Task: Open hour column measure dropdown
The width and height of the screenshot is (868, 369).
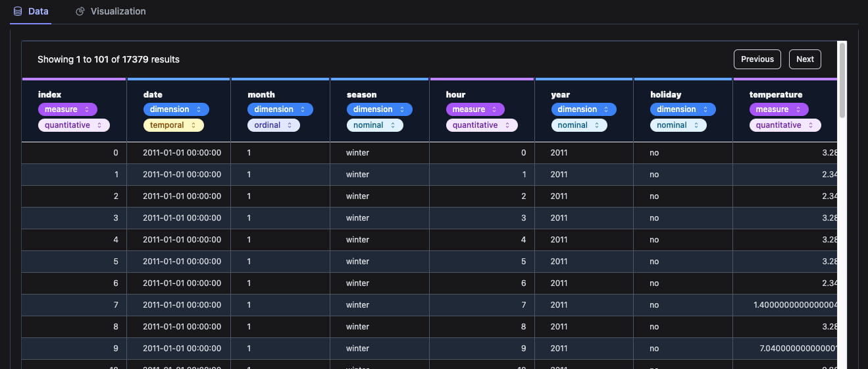Action: (475, 109)
